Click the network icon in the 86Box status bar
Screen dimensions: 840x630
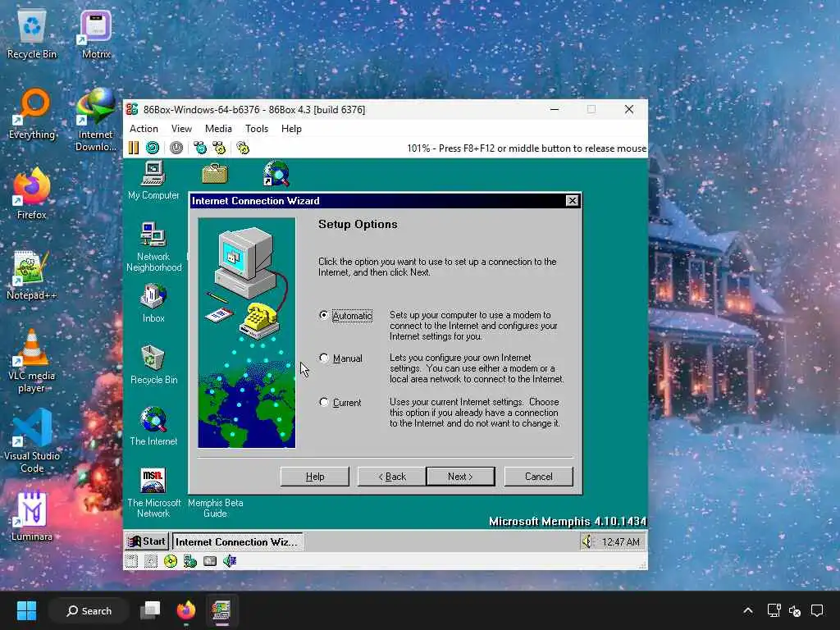point(190,561)
